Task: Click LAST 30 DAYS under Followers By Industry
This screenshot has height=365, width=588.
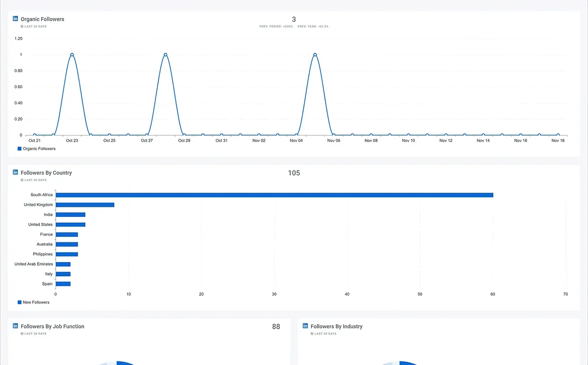Action: (x=325, y=333)
